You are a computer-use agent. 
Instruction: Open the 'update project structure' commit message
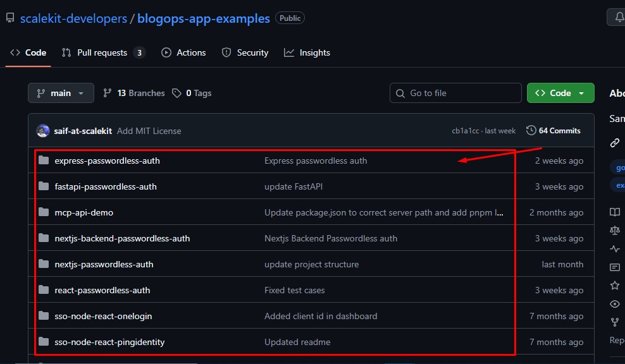coord(312,264)
